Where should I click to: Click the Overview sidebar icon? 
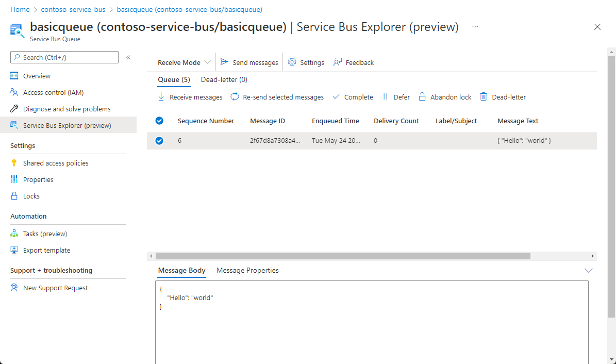coord(14,75)
